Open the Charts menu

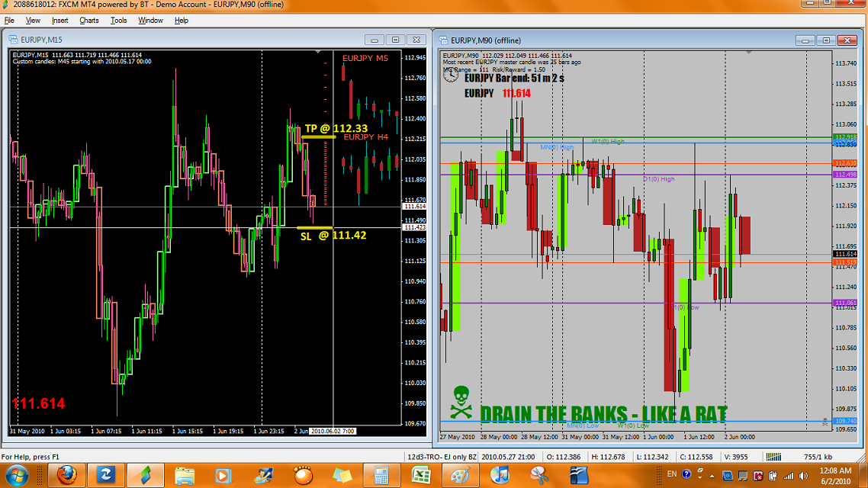(88, 21)
